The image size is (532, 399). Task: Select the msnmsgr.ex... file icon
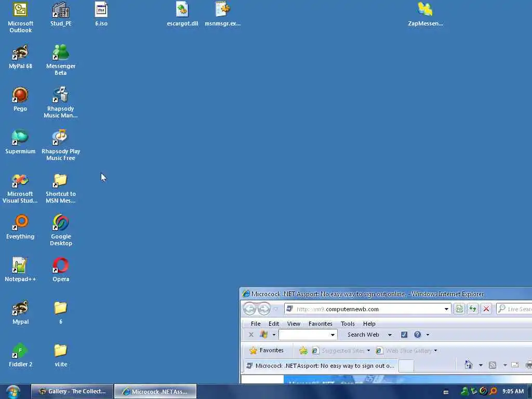[222, 14]
